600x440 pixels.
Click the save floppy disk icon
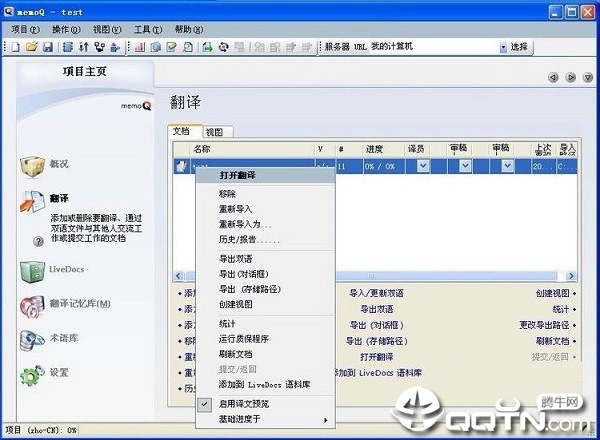tap(48, 47)
